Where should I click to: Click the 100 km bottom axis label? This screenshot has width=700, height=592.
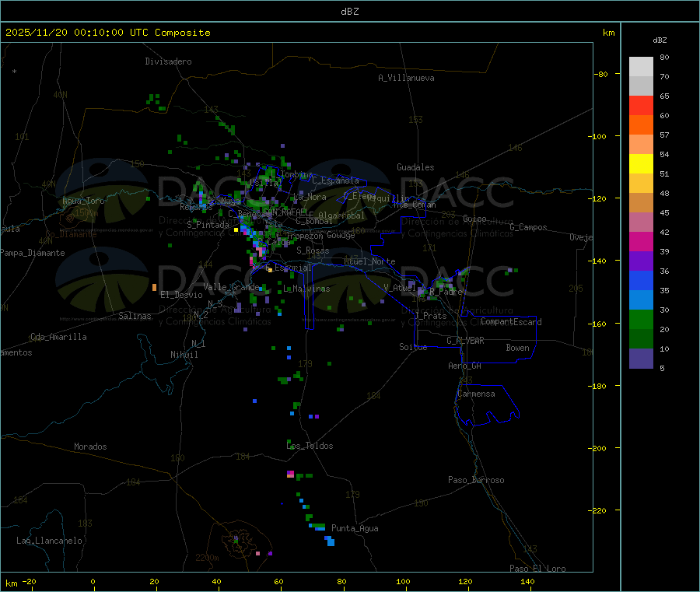pyautogui.click(x=403, y=582)
